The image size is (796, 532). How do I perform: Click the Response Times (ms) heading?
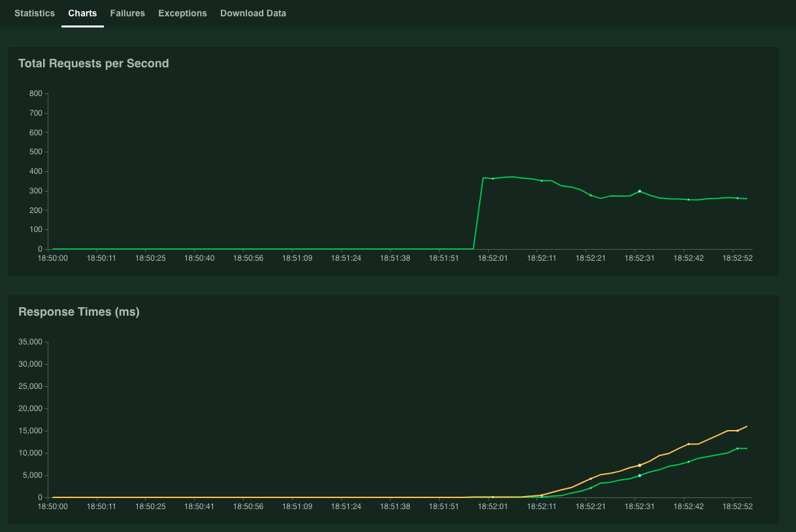[x=79, y=312]
